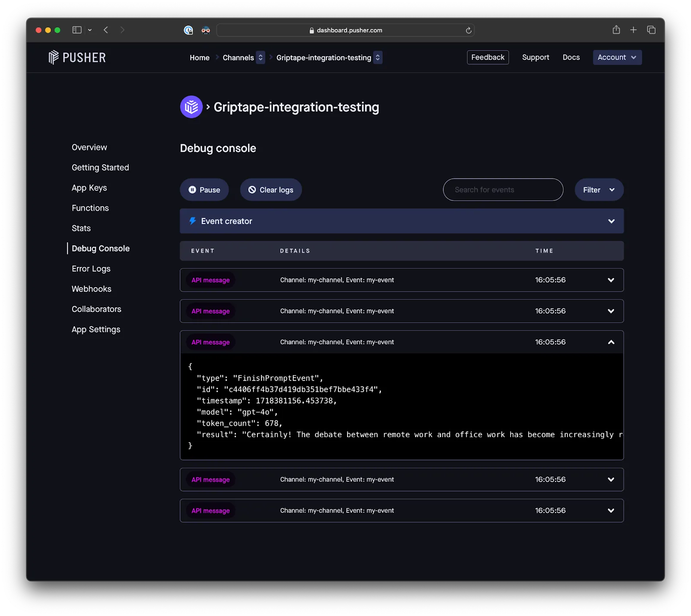
Task: Open the app switcher arrows after Griptape-integration-testing
Action: pos(378,57)
